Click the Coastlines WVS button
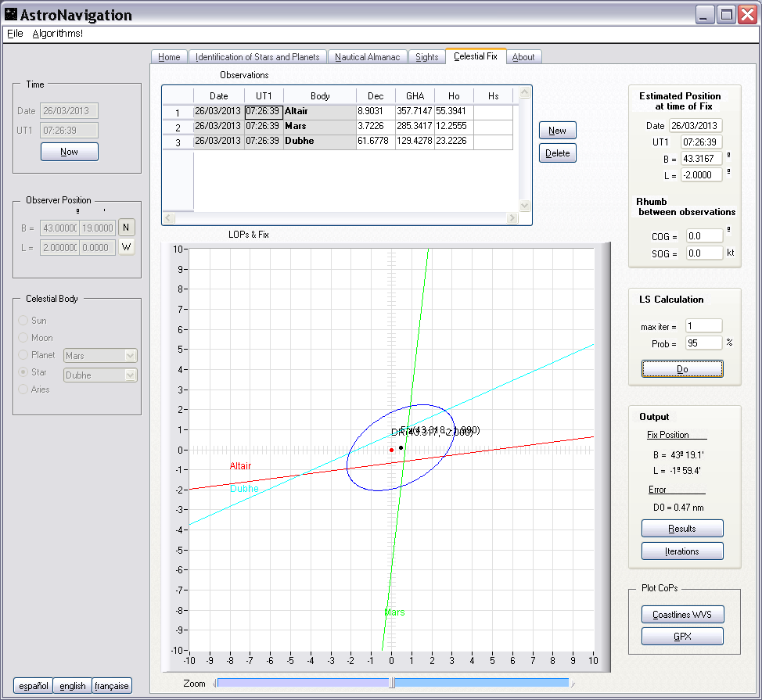Screen dimensions: 762x700 [x=682, y=614]
